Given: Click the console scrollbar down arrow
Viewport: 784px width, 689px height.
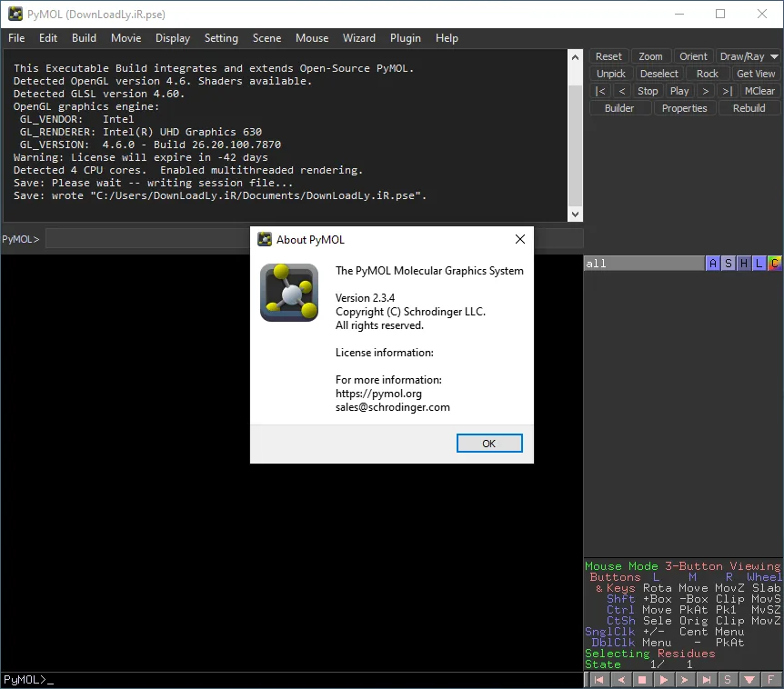Looking at the screenshot, I should pyautogui.click(x=575, y=215).
